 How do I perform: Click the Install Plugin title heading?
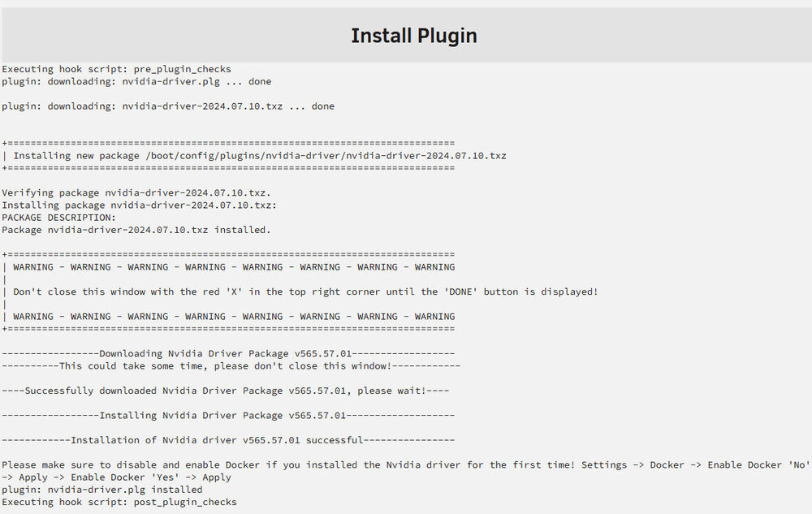(414, 36)
